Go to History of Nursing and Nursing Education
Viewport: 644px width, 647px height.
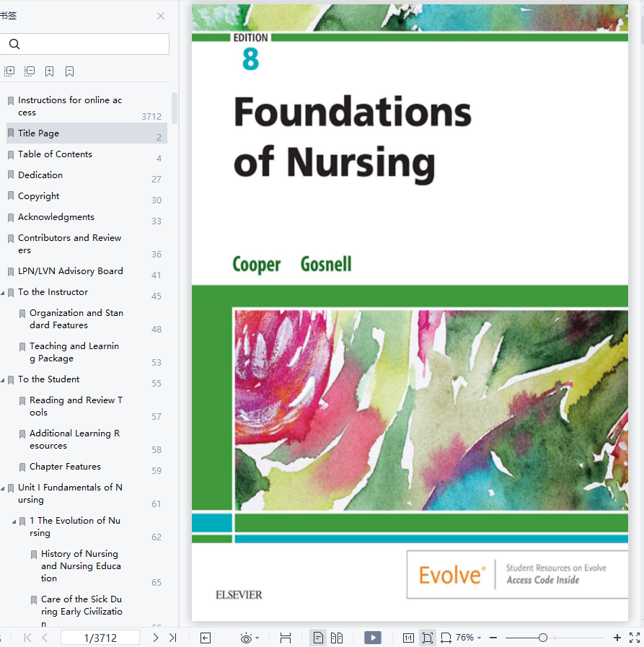tap(81, 565)
